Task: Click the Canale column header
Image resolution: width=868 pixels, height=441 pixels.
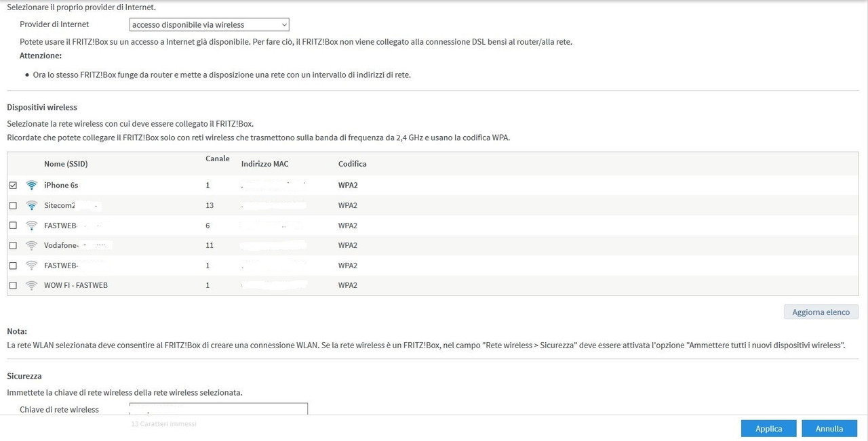Action: (218, 159)
